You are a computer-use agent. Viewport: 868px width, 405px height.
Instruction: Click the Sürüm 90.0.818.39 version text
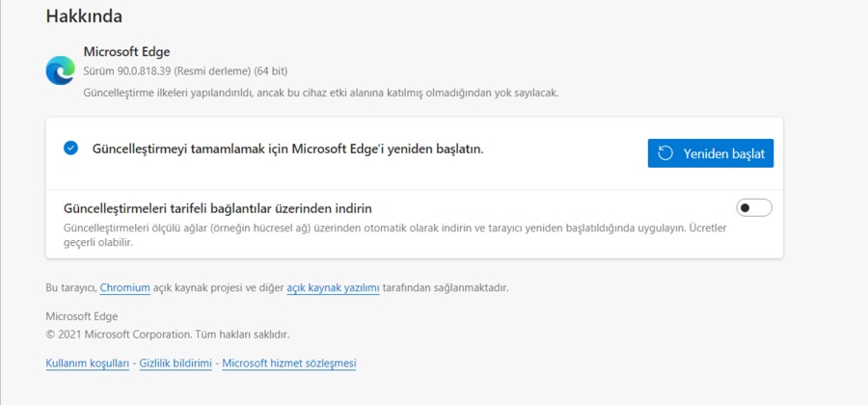click(x=185, y=71)
